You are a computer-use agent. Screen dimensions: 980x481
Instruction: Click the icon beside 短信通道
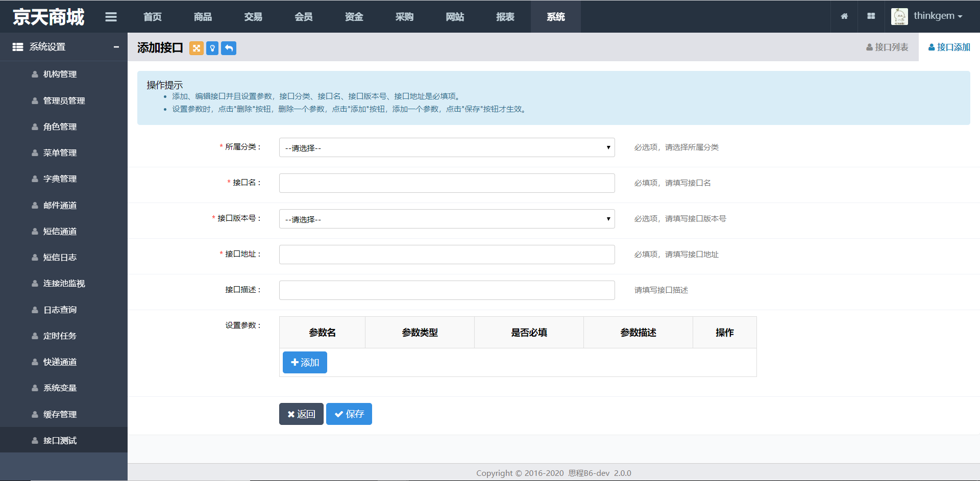pos(35,232)
